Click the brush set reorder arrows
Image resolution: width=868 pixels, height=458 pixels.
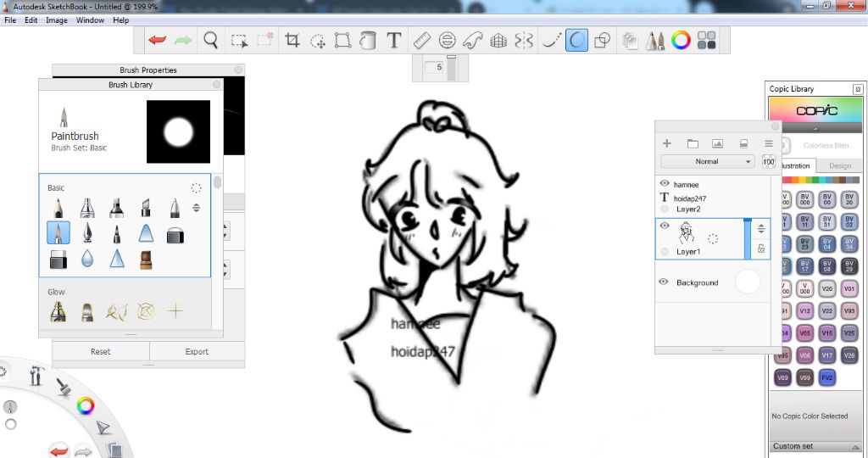[196, 209]
